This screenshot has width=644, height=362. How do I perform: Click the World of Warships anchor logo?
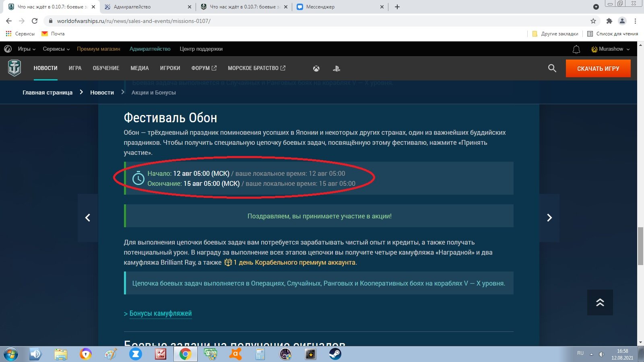14,68
